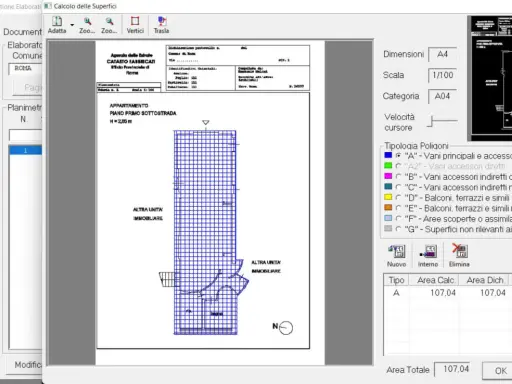Click the black planimetry preview thumbnail
This screenshot has height=384, width=512.
(x=490, y=78)
